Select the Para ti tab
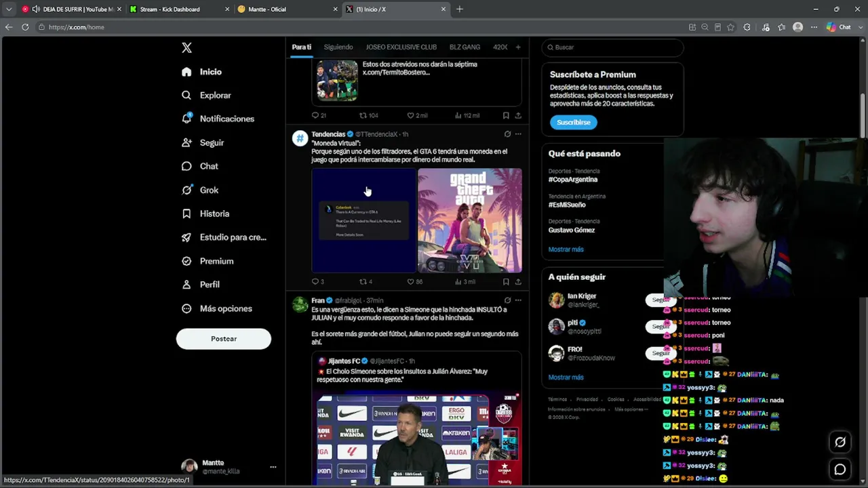Viewport: 868px width, 488px height. pyautogui.click(x=302, y=47)
